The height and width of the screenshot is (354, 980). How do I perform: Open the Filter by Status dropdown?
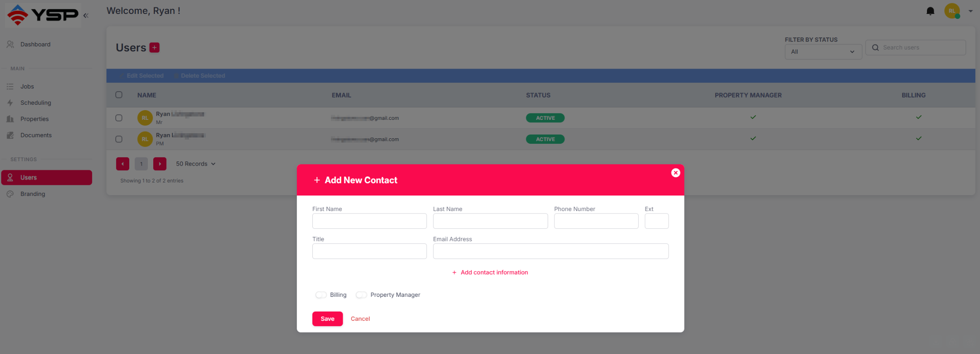[823, 52]
